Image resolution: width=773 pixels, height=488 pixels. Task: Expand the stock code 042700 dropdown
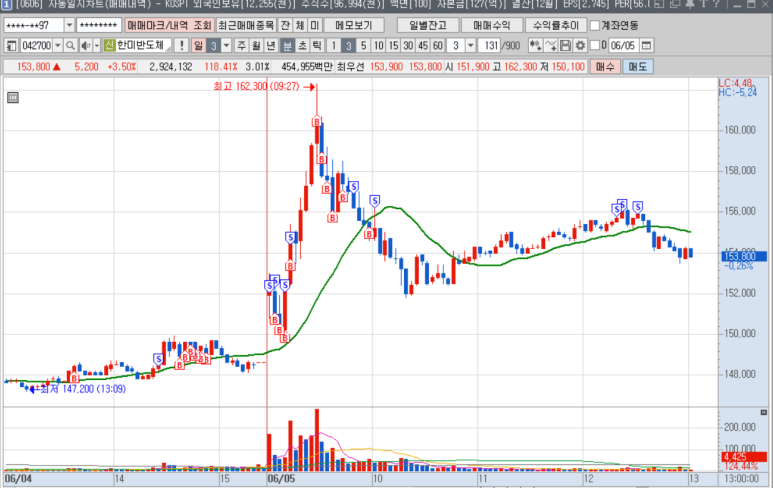tap(56, 46)
